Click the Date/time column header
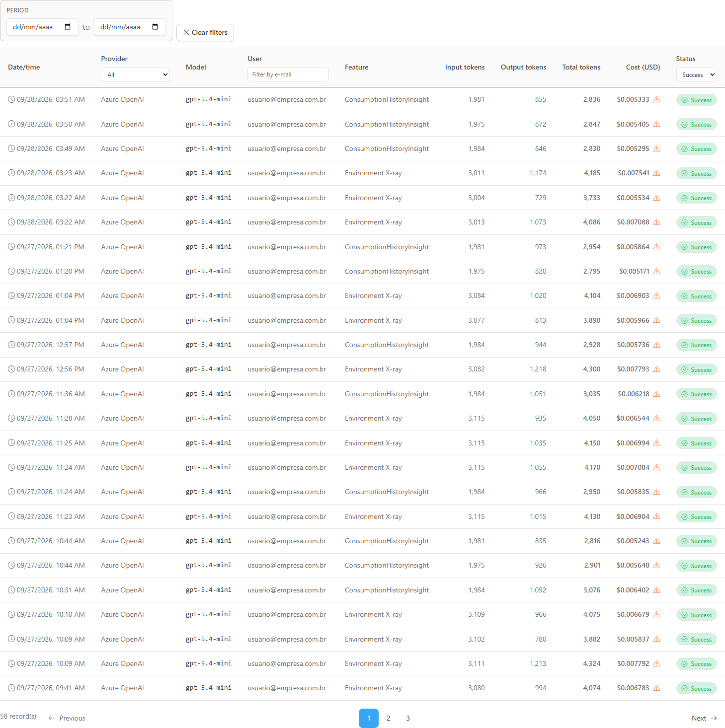Viewport: 725px width, 728px height. pos(24,67)
